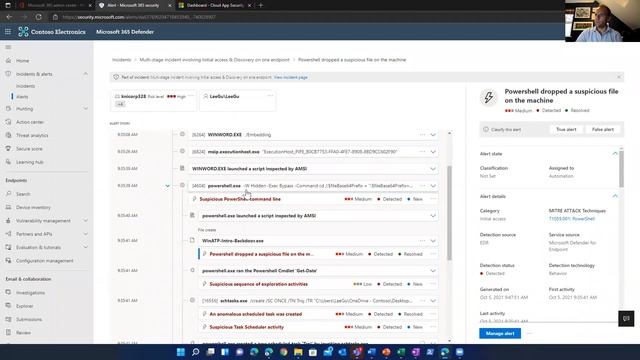This screenshot has width=640, height=360.
Task: Open a new browser tab
Action: coord(261,5)
